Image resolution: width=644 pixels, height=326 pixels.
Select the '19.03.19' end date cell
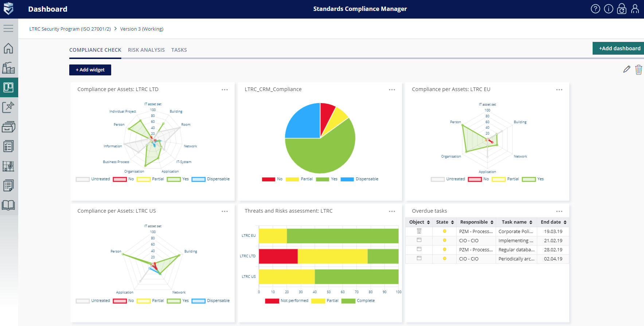pos(553,231)
